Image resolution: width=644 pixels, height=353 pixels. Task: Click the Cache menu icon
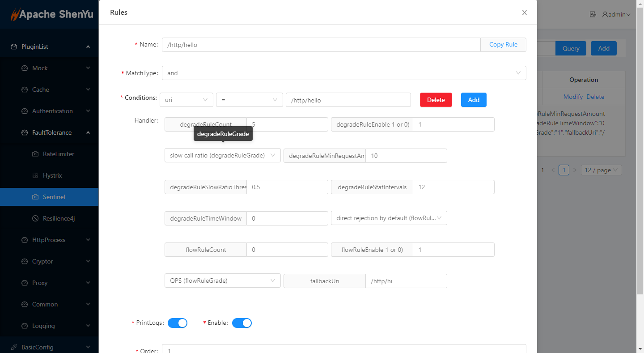[25, 89]
